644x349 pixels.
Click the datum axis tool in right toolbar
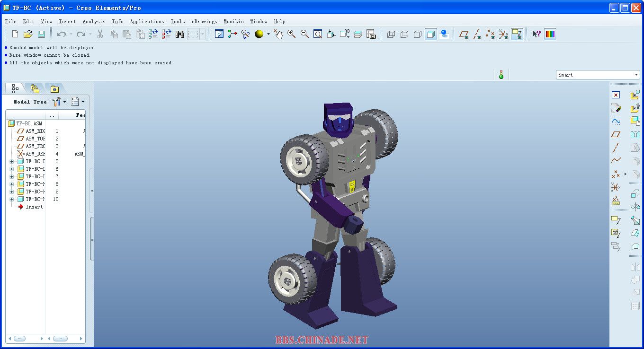(616, 148)
